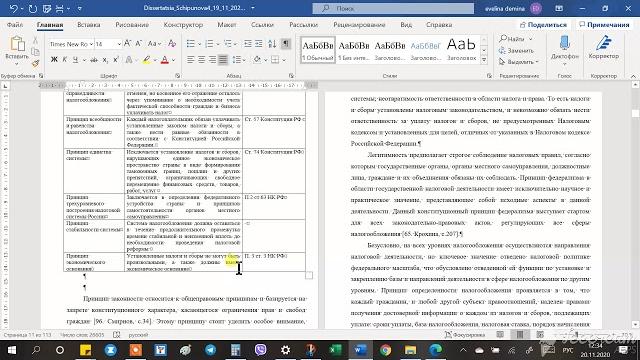Switch to Ссылки ribbon tab
Viewport: 640px width, 360px height.
coord(262,24)
